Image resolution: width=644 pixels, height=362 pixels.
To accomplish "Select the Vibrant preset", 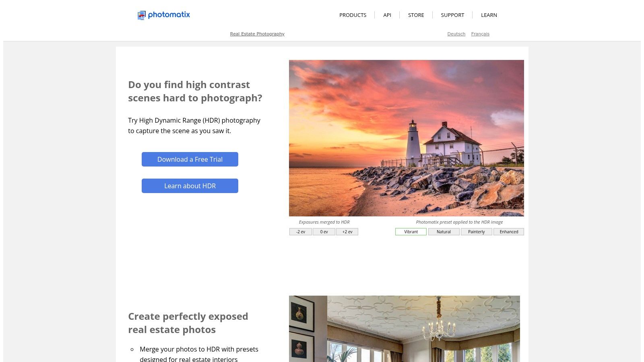I will tap(411, 232).
